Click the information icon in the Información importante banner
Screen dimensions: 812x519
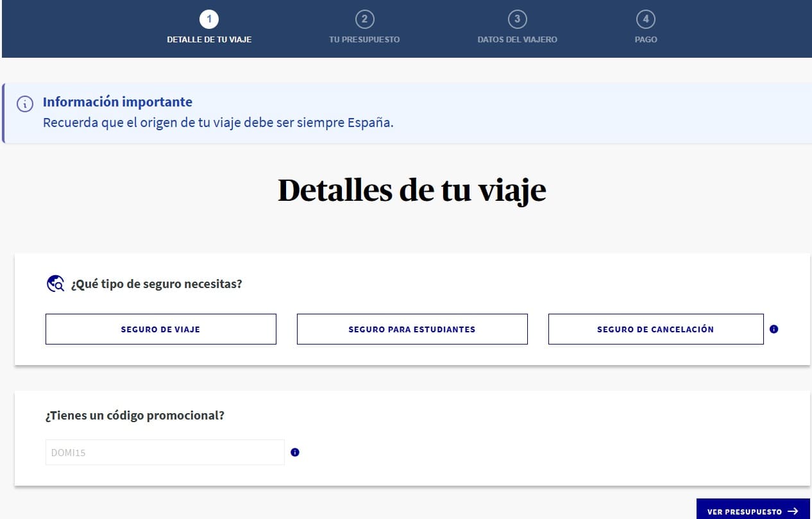coord(24,104)
